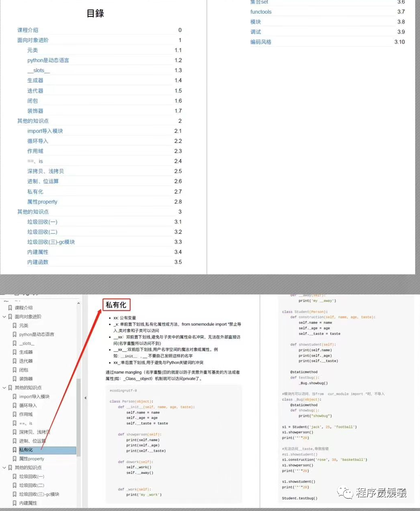
Task: Open the 属性property contents link
Action: [x=42, y=202]
